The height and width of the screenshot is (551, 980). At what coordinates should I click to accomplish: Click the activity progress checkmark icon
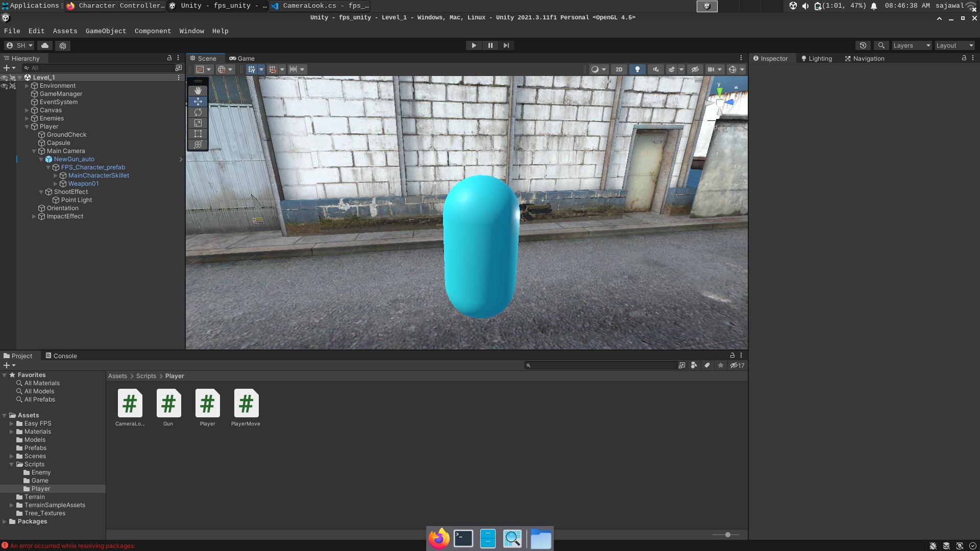973,545
